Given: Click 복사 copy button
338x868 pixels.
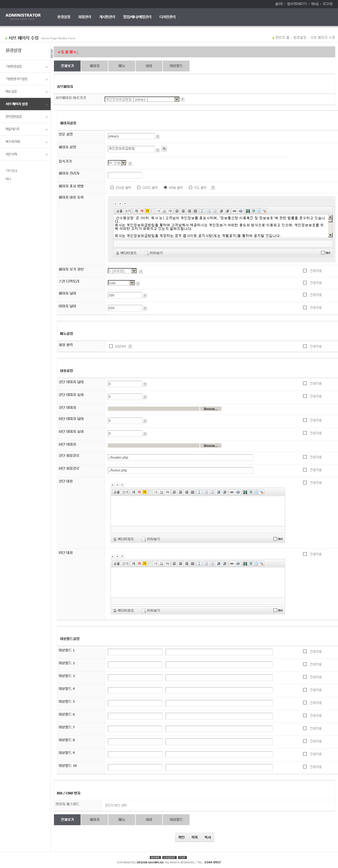Looking at the screenshot, I should [207, 837].
